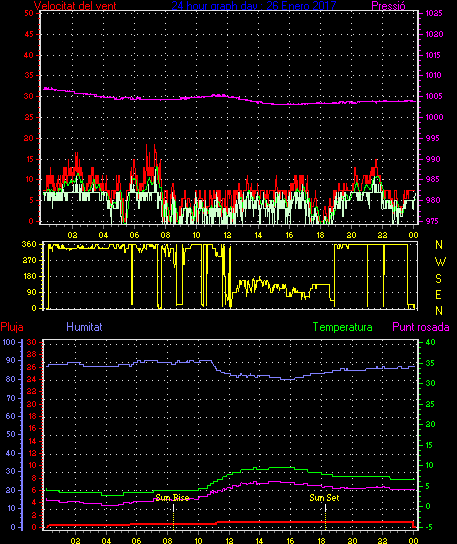Click the 270 wind direction axis value
The width and height of the screenshot is (457, 544).
tap(29, 260)
